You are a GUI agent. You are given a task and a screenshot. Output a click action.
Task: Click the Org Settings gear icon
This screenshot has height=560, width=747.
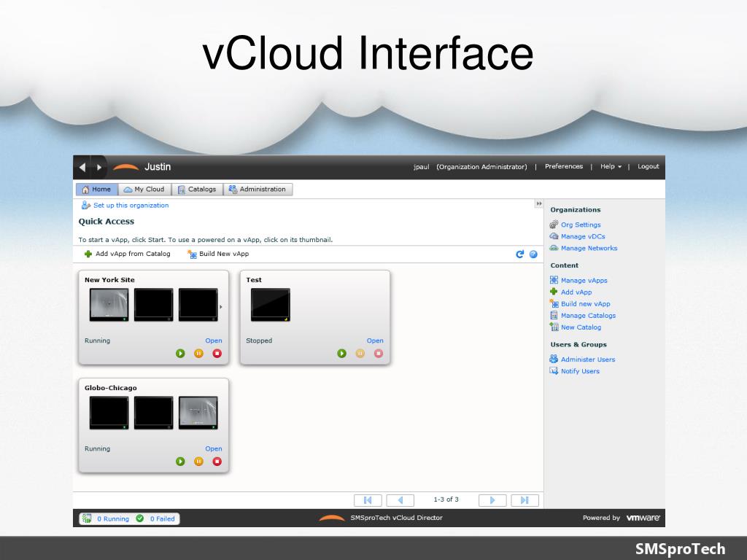click(554, 225)
